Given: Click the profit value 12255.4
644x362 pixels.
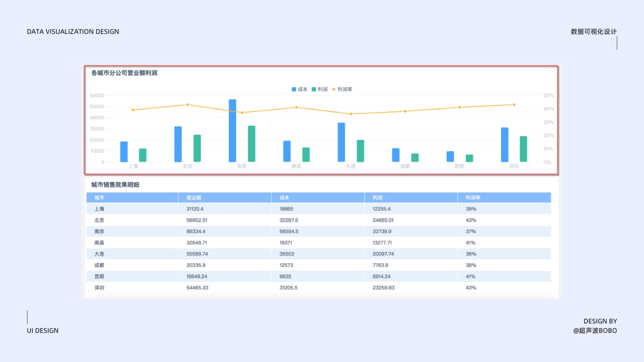Looking at the screenshot, I should (382, 209).
